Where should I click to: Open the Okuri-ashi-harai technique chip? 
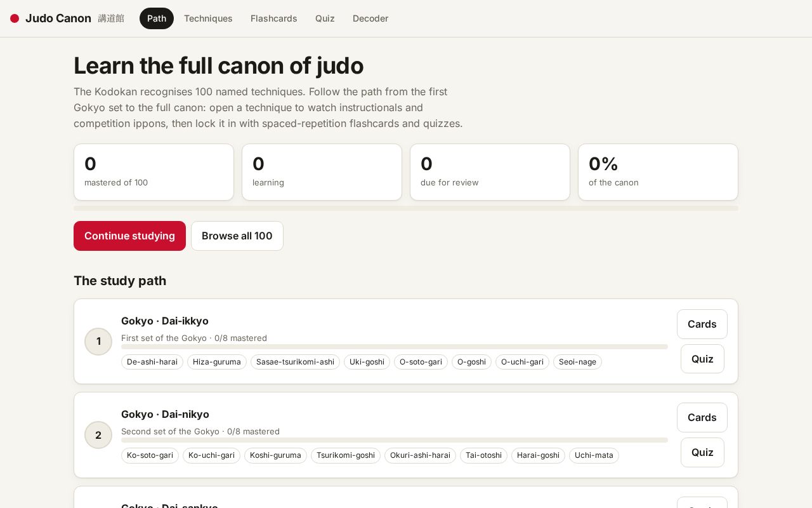pyautogui.click(x=420, y=455)
